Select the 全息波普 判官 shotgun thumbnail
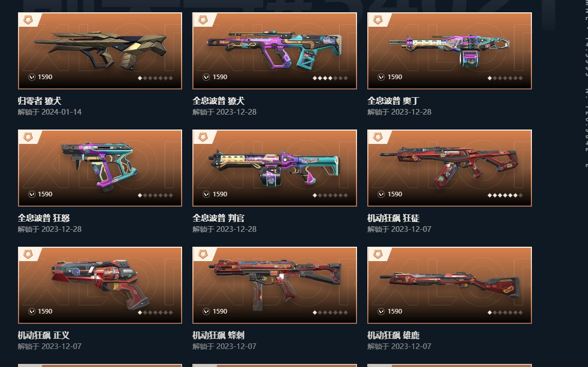 275,168
